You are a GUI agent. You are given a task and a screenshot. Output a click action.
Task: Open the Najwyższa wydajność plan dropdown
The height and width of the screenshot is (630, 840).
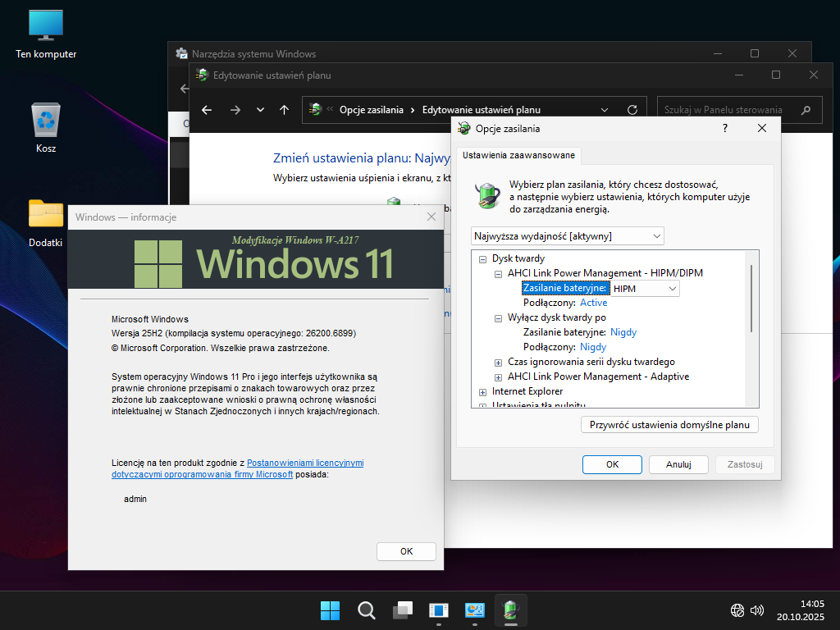pyautogui.click(x=568, y=236)
